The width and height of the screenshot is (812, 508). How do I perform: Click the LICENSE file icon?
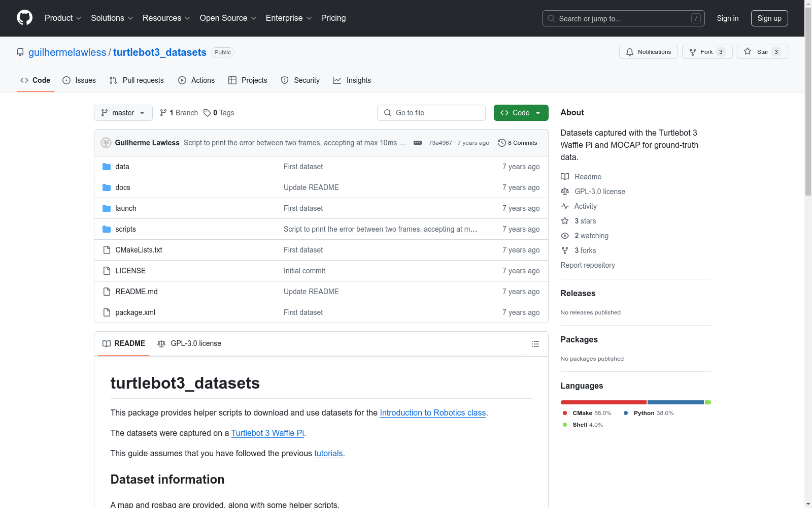pos(107,271)
